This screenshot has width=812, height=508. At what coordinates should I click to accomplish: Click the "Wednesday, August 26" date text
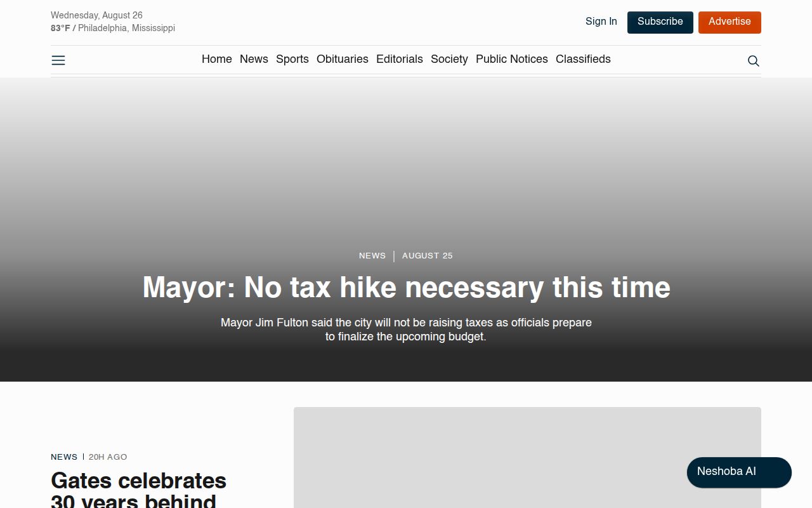[x=96, y=15]
